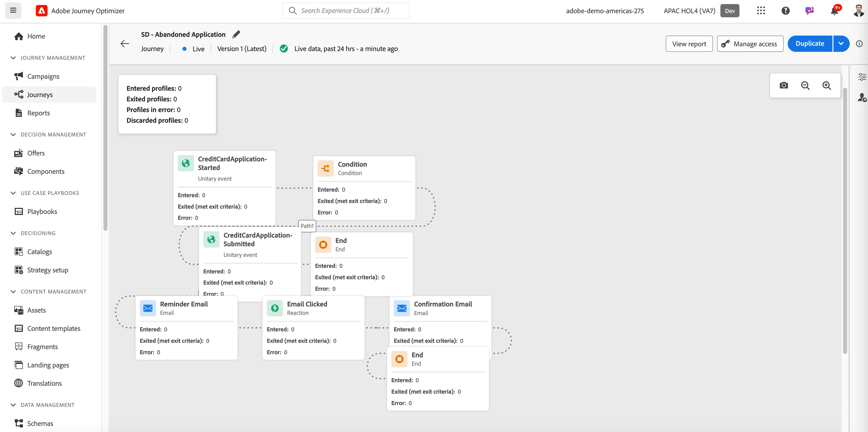This screenshot has width=868, height=432.
Task: Click the Dev sandbox badge
Action: click(x=730, y=11)
